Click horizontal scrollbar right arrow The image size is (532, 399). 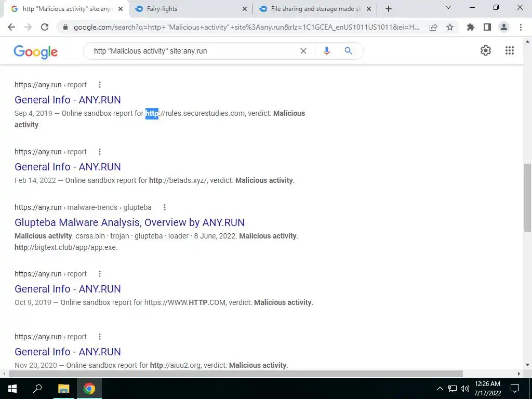(x=519, y=374)
